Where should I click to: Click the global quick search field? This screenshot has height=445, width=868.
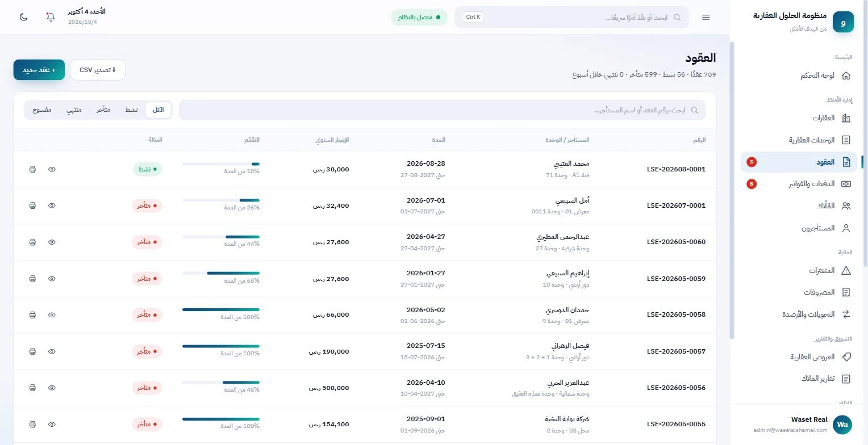pos(571,17)
